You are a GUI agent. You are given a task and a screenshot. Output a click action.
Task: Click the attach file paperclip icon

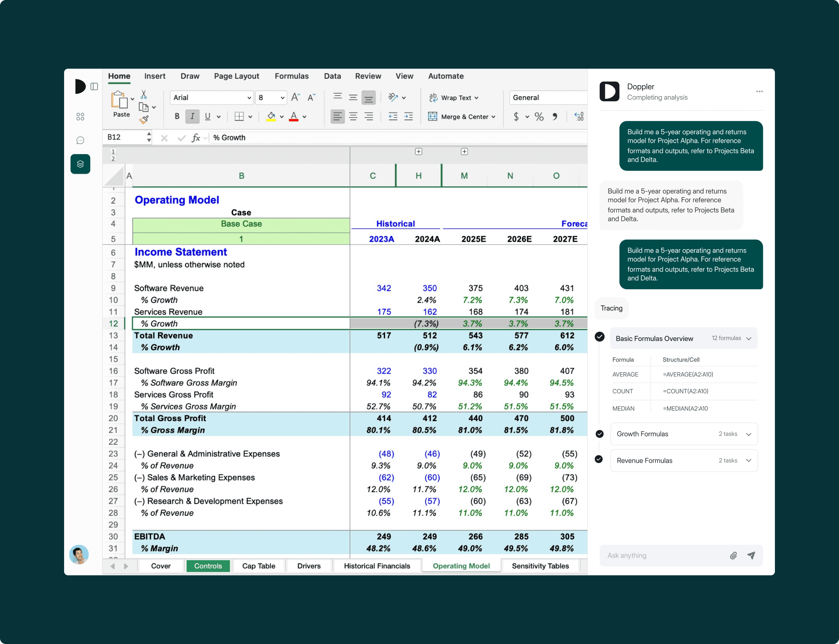point(733,555)
